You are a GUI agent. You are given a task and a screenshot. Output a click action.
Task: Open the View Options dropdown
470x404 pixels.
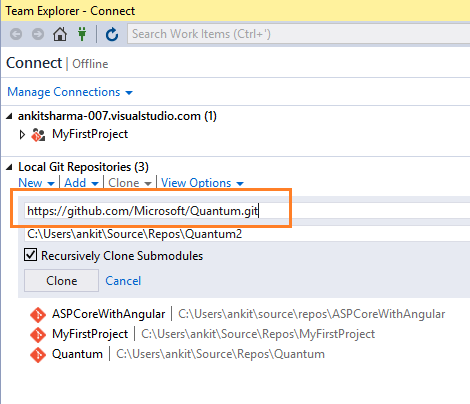pyautogui.click(x=202, y=183)
